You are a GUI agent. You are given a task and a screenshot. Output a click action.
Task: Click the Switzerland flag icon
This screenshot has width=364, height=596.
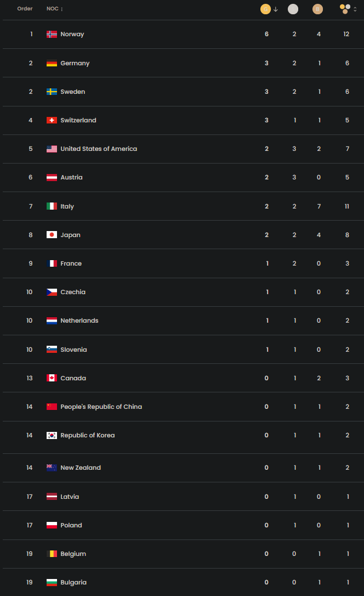pos(52,120)
